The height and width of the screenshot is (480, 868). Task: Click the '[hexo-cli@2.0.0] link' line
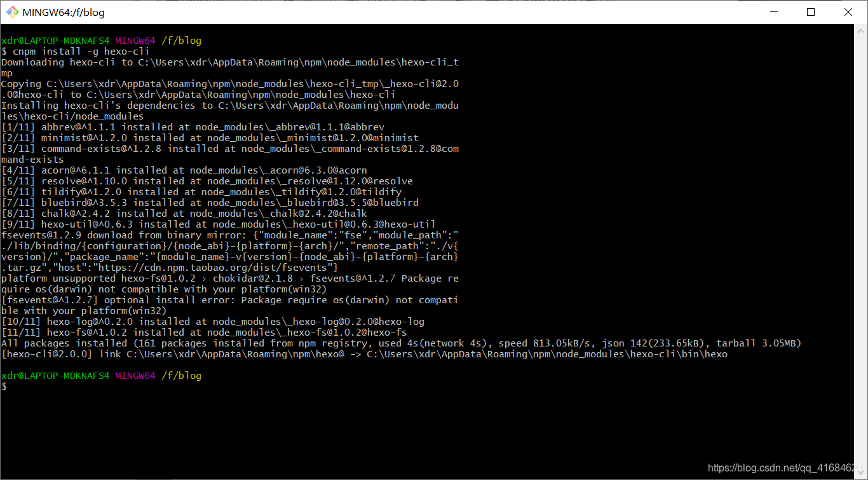pos(364,354)
